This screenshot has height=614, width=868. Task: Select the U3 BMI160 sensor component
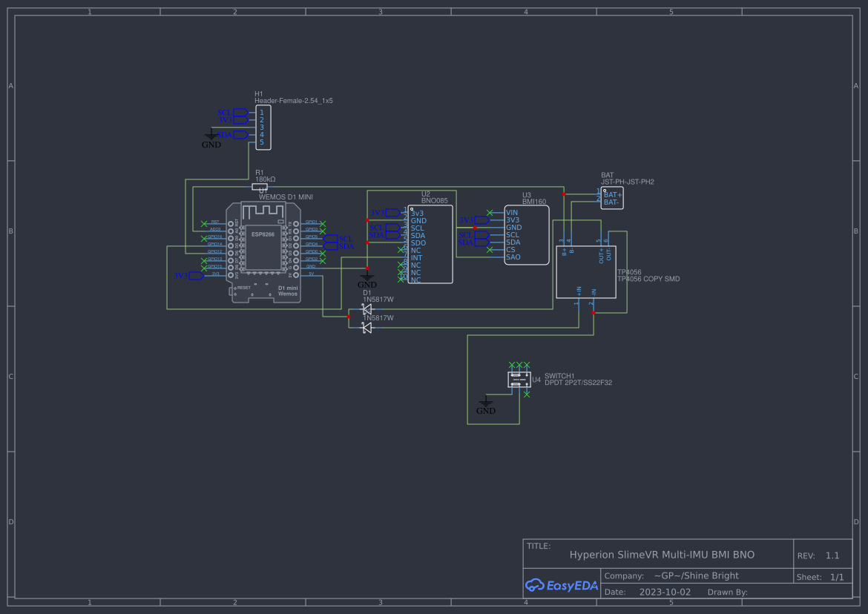[x=527, y=236]
